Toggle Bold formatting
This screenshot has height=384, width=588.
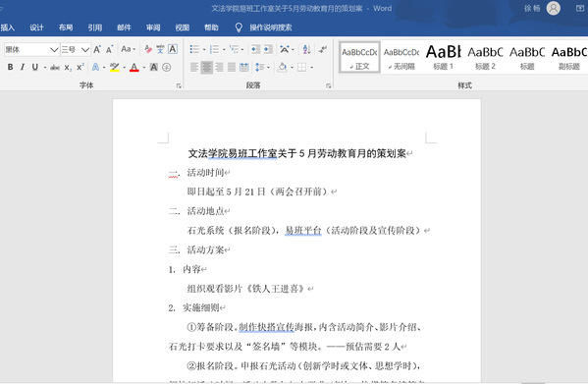click(x=11, y=67)
